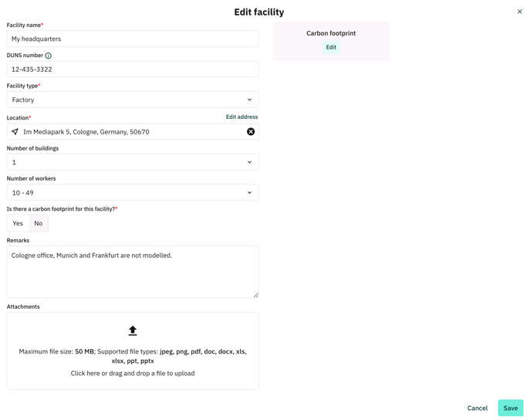
Task: Click into the Remarks text area
Action: 133,272
